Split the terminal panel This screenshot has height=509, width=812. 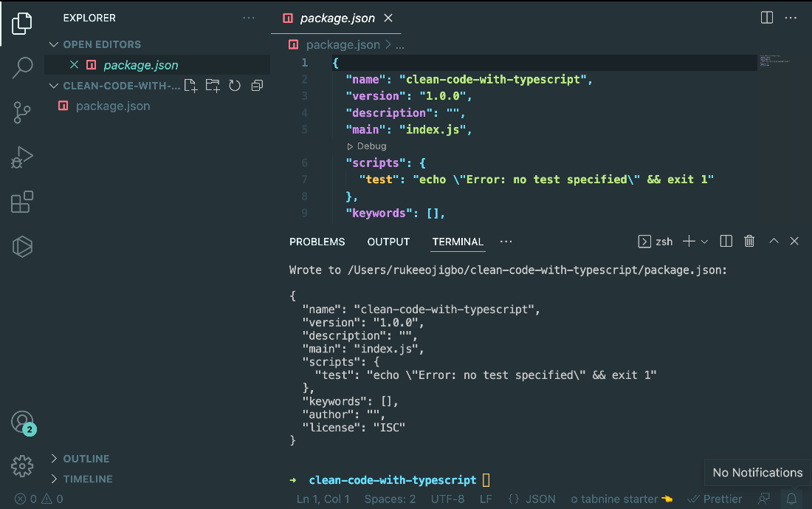tap(726, 241)
